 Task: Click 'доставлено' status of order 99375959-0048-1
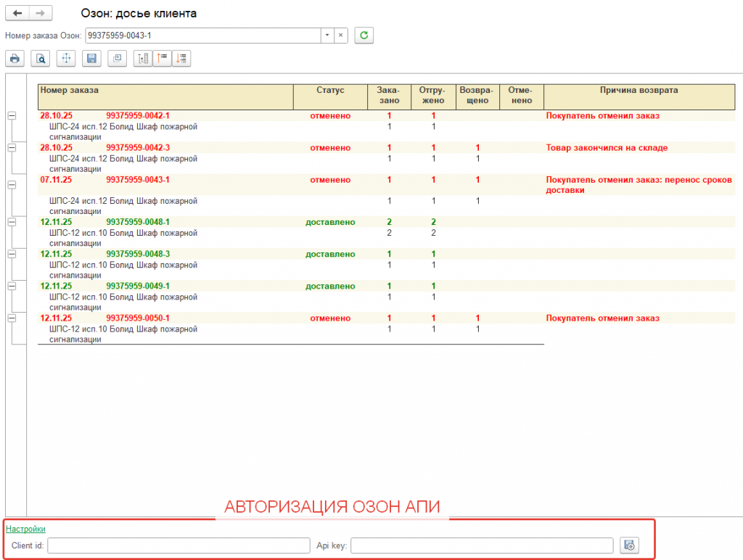(330, 222)
